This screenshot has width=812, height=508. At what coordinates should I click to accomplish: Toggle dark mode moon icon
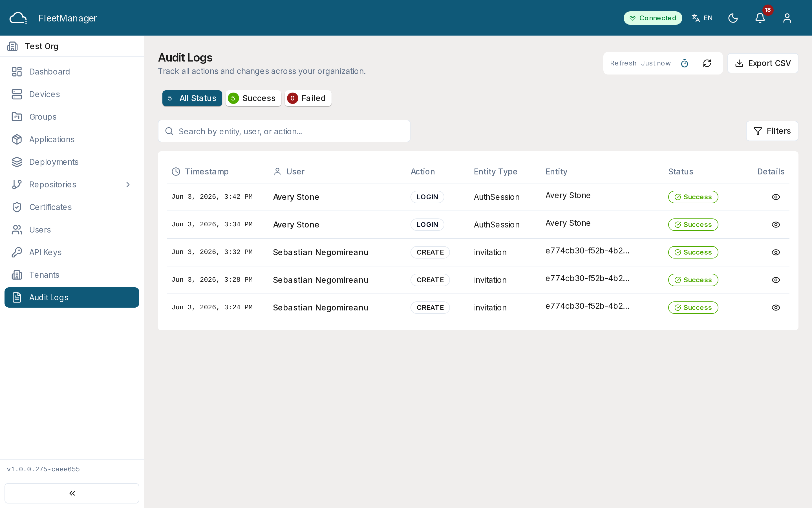[733, 18]
